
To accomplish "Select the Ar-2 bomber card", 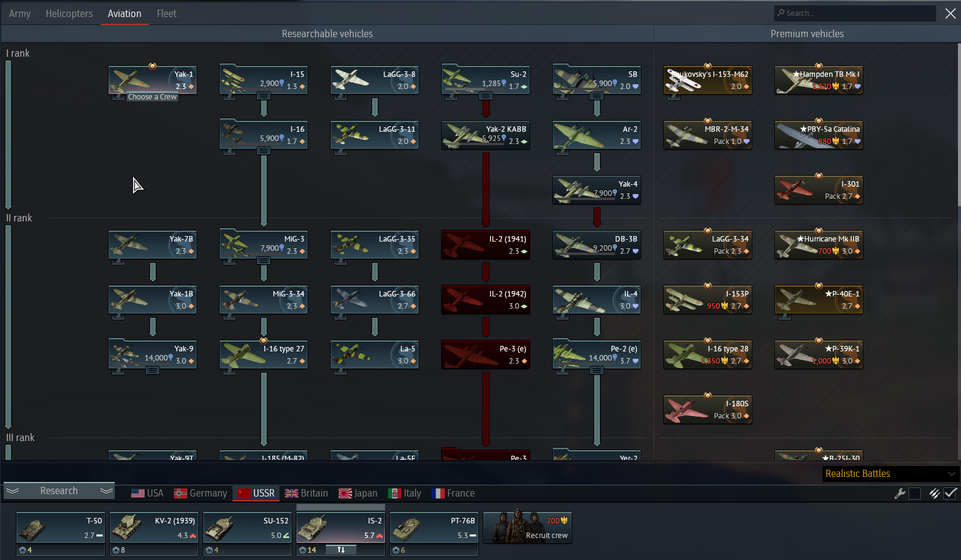I will click(x=597, y=135).
